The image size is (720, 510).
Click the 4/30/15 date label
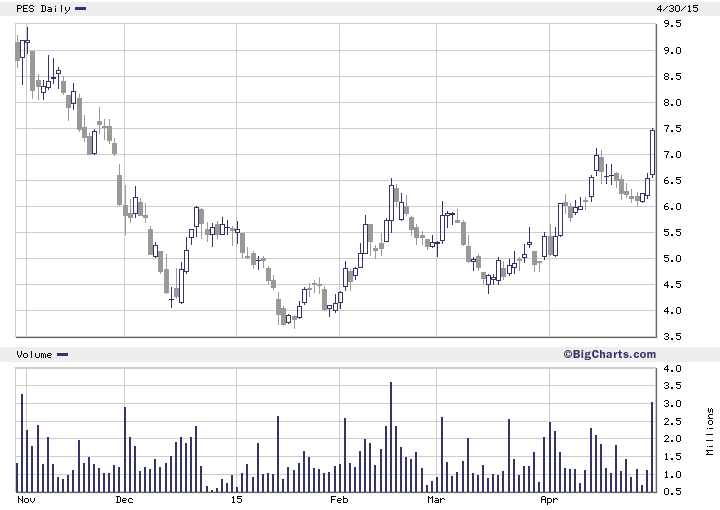pos(677,8)
